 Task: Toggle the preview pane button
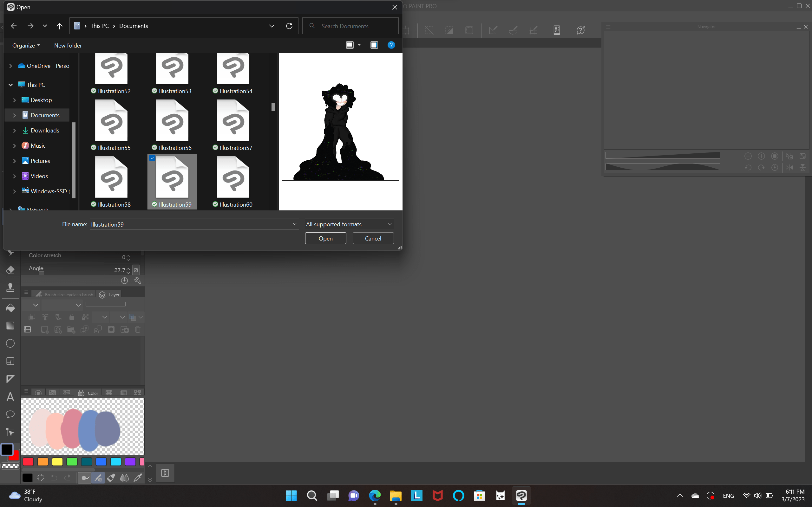[374, 45]
